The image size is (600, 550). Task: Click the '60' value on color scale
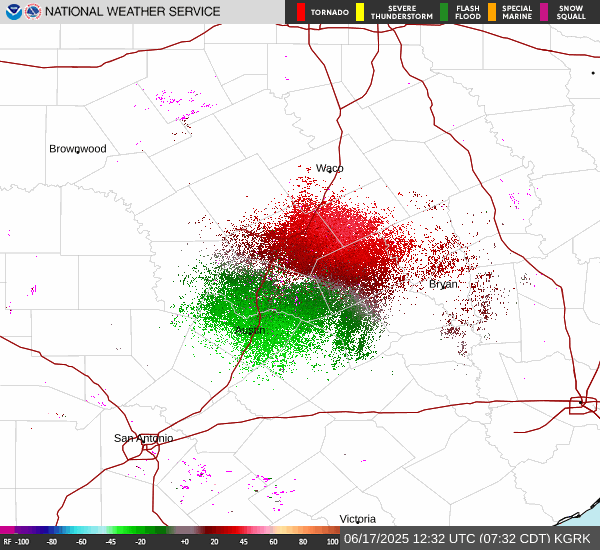click(273, 542)
